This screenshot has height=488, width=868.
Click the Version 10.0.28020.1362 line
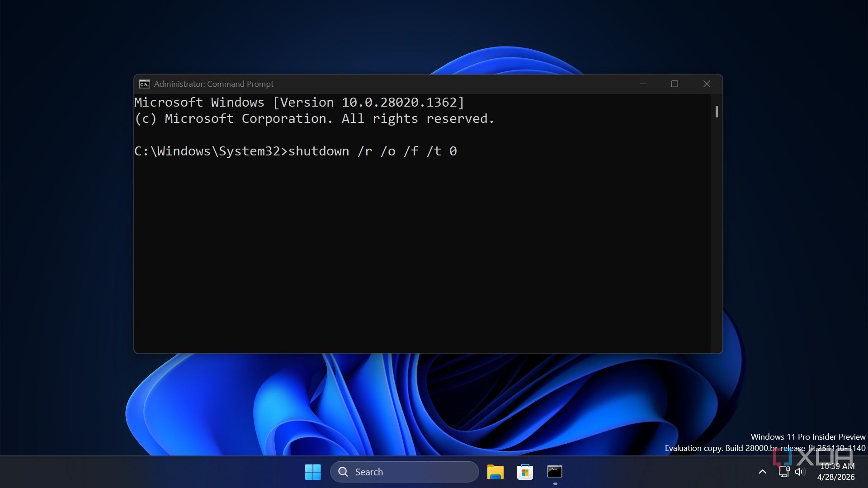pos(299,103)
